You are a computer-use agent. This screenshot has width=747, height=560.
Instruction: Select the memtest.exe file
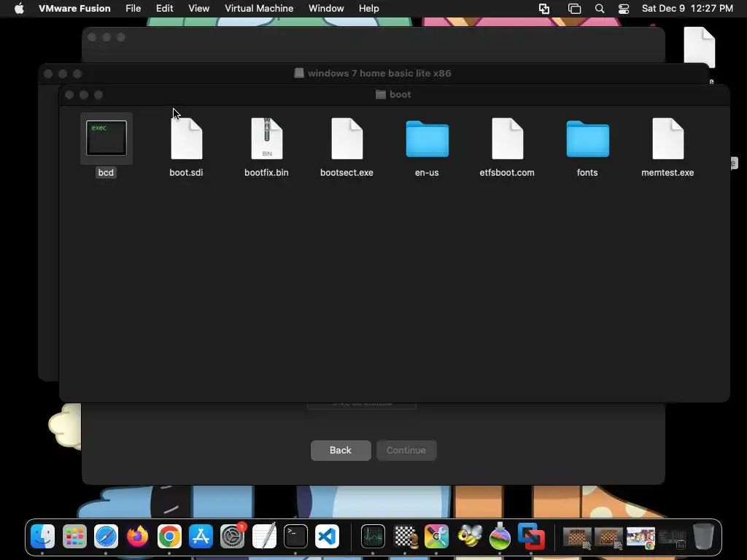click(668, 139)
